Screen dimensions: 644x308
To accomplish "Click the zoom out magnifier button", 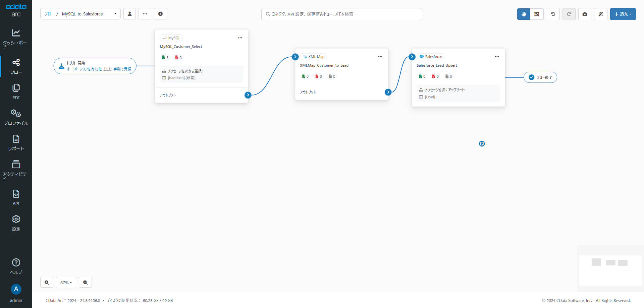I will 85,283.
